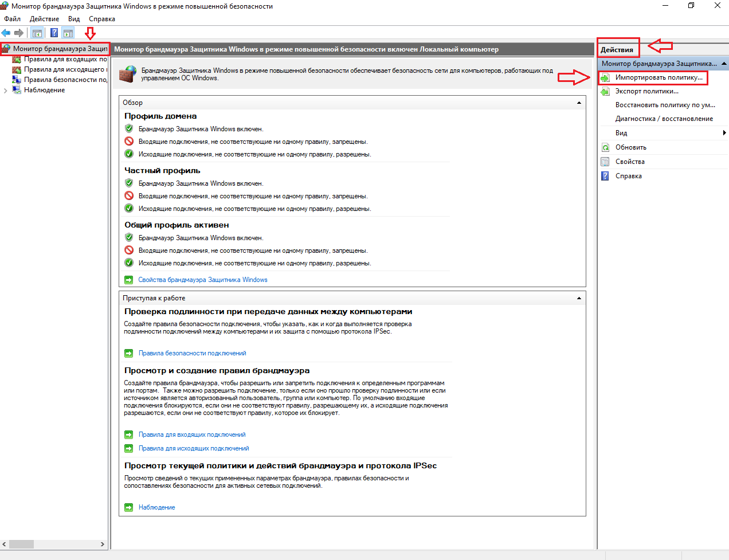The width and height of the screenshot is (729, 560).
Task: Open the Справка menu in menu bar
Action: 102,19
